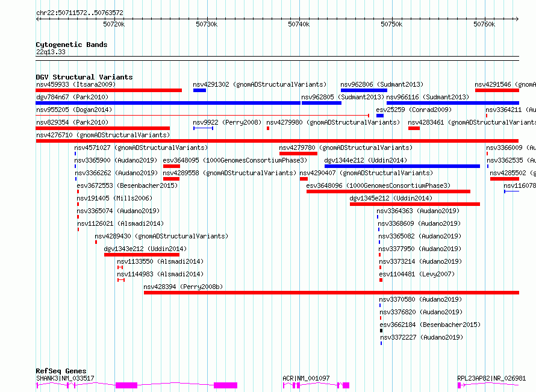Select nsv3376820 (Audano2019) label

(x=421, y=312)
